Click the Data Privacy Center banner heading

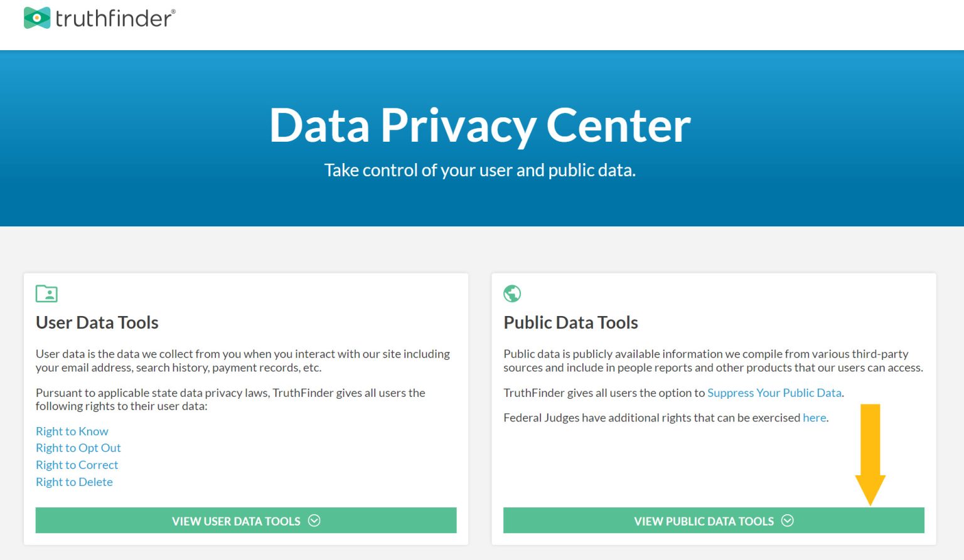pos(480,125)
